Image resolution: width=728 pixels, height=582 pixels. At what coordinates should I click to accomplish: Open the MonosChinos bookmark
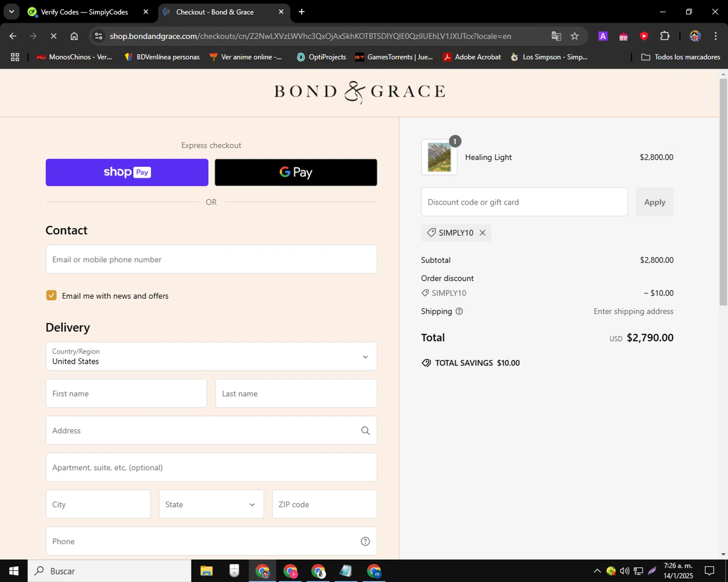tap(74, 57)
